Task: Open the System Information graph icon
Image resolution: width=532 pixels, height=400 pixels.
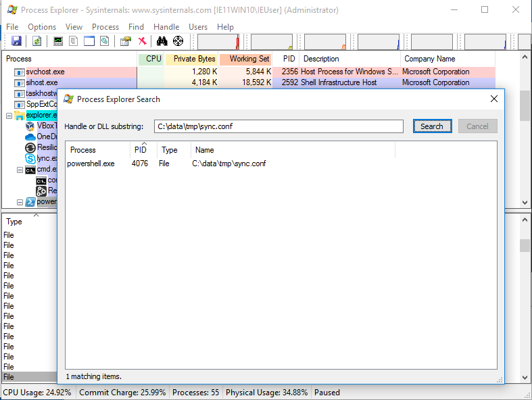Action: [x=58, y=41]
